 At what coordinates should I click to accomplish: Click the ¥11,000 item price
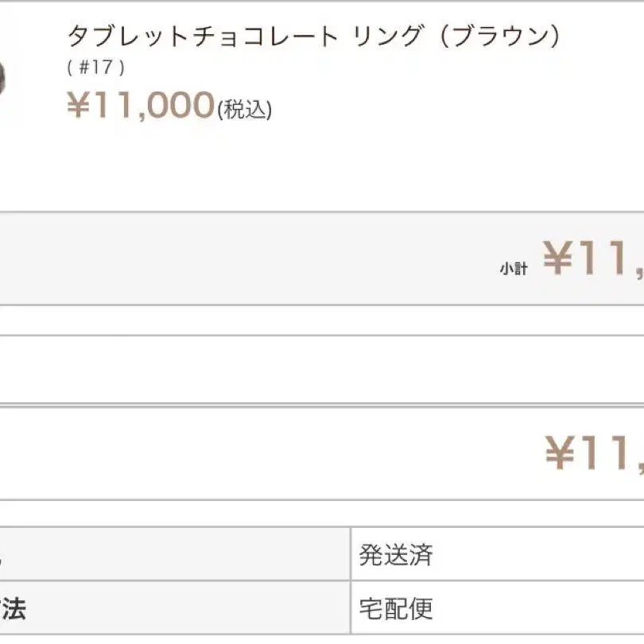(141, 106)
